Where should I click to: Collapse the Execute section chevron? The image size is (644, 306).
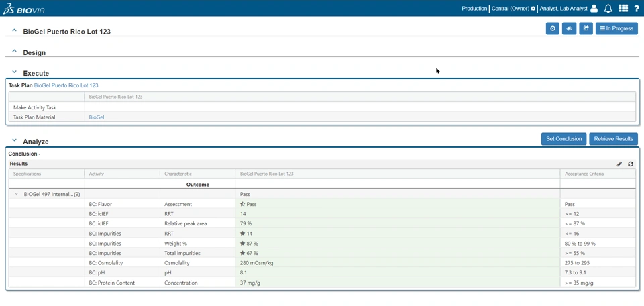(x=14, y=72)
